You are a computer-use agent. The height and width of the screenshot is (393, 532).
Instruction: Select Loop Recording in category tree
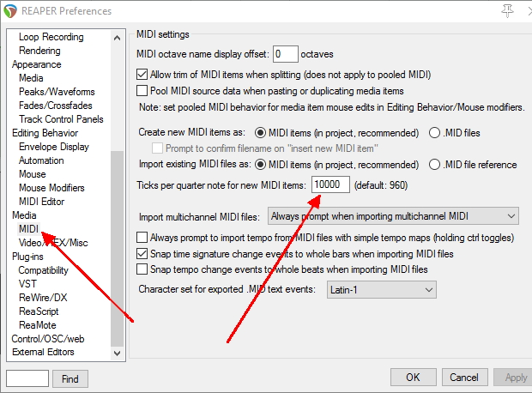[x=51, y=37]
